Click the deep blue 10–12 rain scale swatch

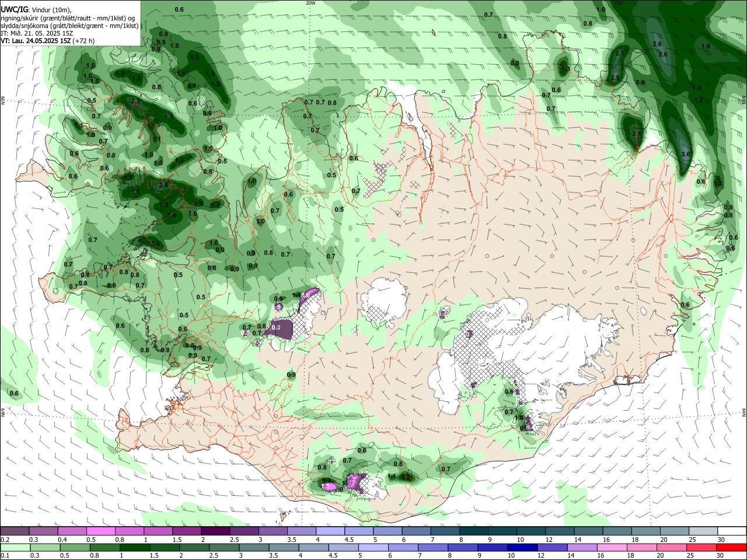(522, 548)
